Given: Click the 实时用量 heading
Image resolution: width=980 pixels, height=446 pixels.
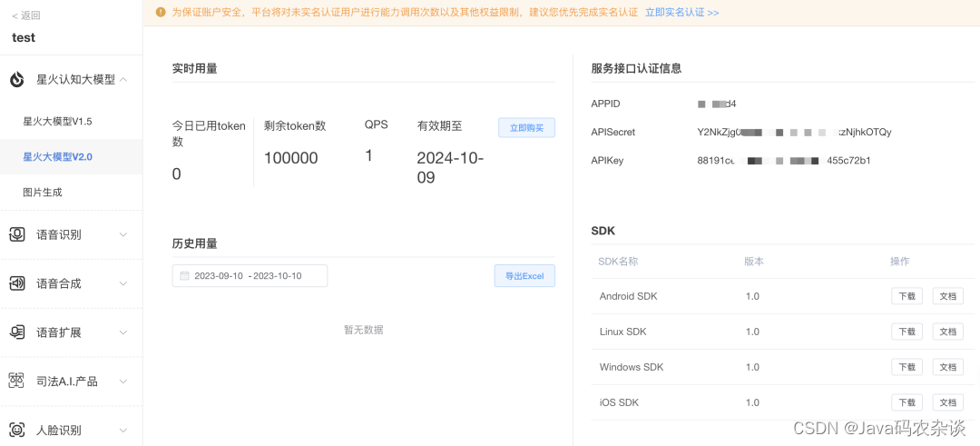Looking at the screenshot, I should (x=194, y=69).
